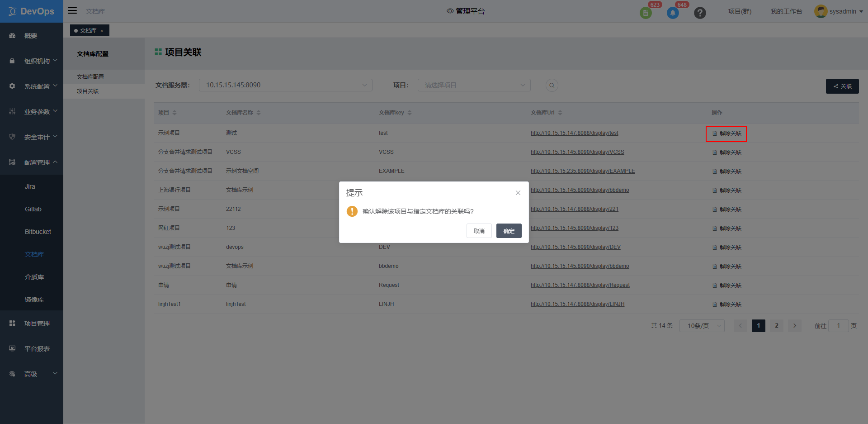868x424 pixels.
Task: Open the sysadmin user dropdown arrow
Action: point(861,12)
